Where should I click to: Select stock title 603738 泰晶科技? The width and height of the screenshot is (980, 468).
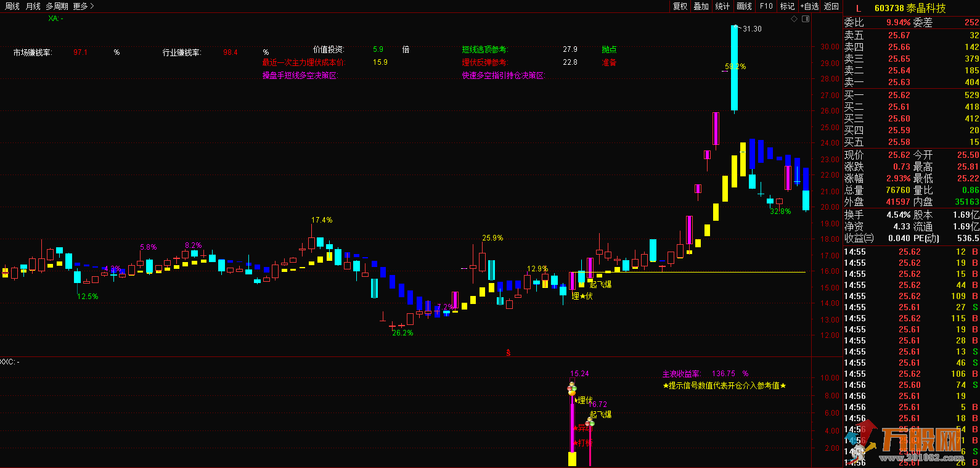[x=910, y=8]
